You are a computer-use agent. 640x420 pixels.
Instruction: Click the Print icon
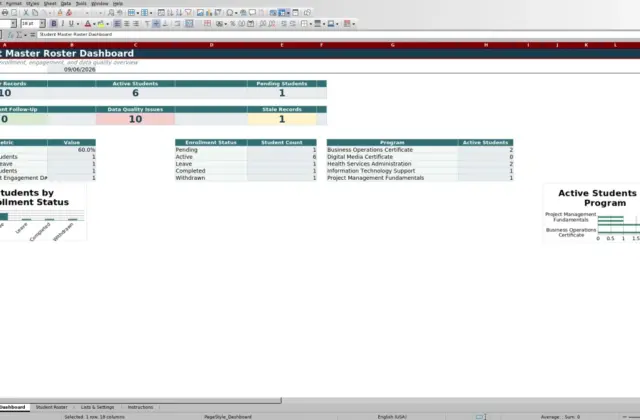pos(5,13)
